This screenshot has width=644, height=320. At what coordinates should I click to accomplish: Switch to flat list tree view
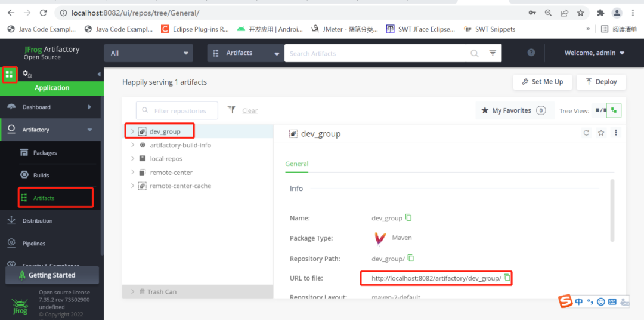pyautogui.click(x=600, y=110)
